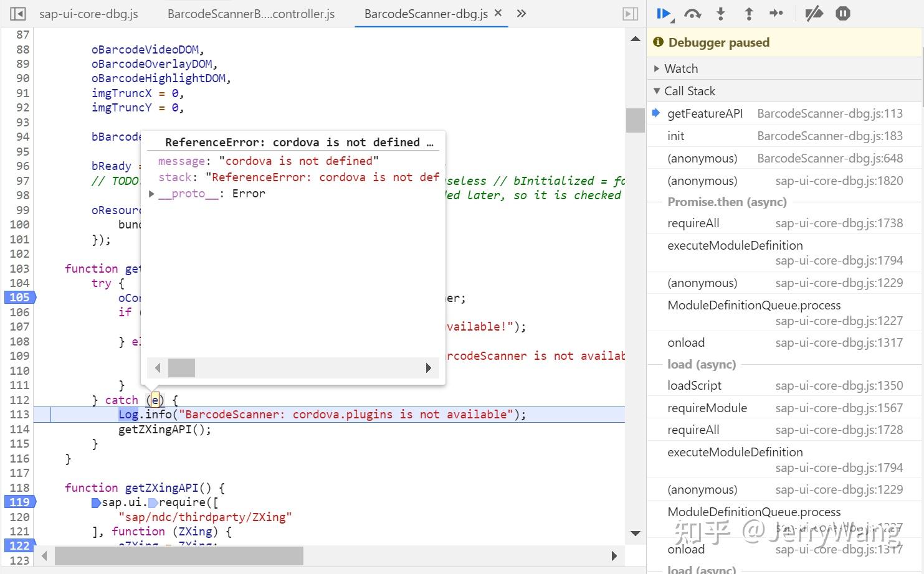This screenshot has width=924, height=574.
Task: Click the Step icon in debugger toolbar
Action: coord(776,13)
